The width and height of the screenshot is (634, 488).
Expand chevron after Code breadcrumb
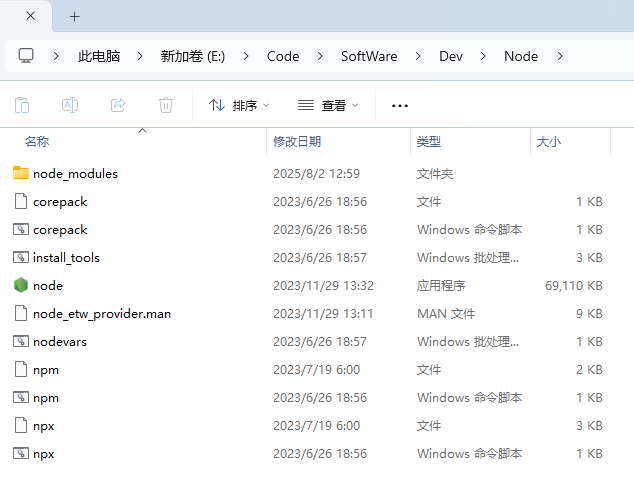pos(320,56)
